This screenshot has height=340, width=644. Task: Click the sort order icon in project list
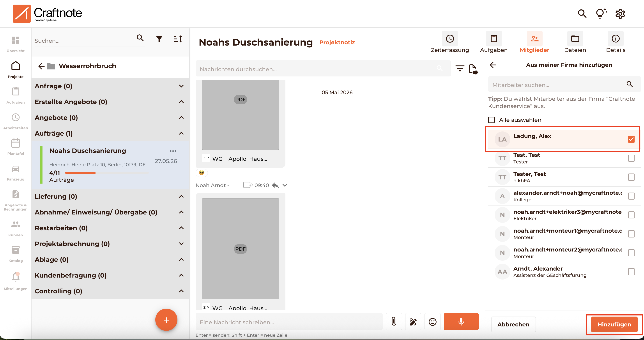[178, 39]
